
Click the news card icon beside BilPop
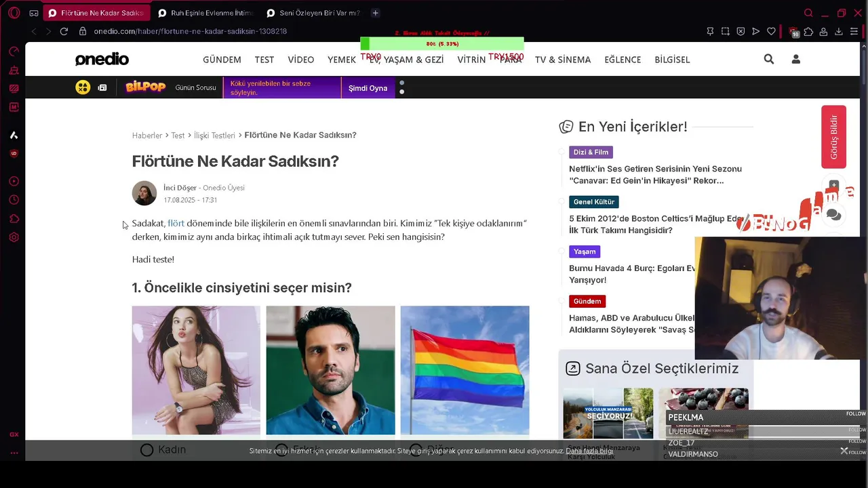[102, 87]
